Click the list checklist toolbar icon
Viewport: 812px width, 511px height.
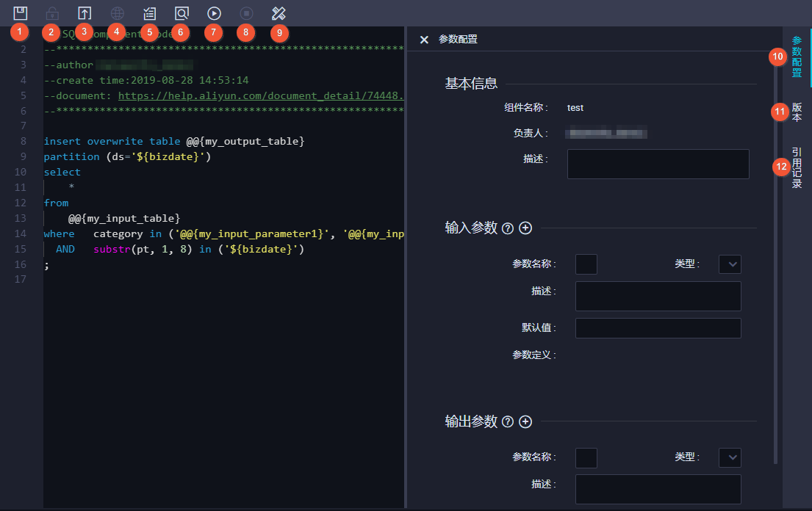[x=150, y=13]
